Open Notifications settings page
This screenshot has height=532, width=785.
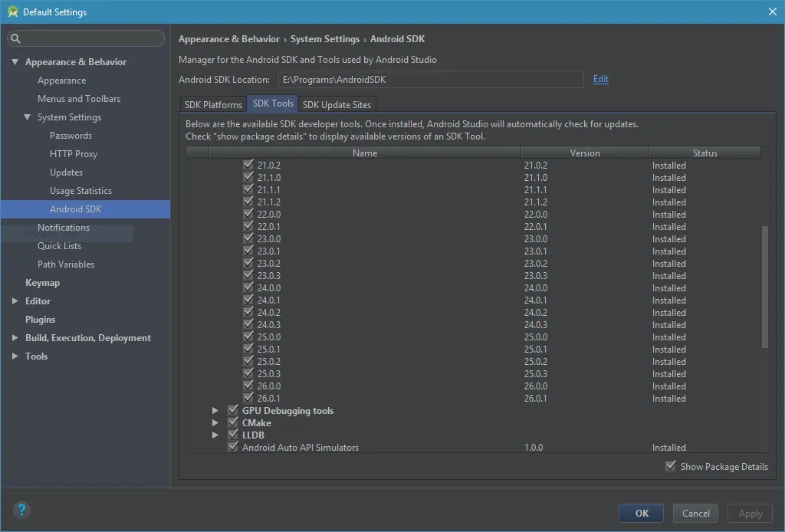tap(64, 227)
